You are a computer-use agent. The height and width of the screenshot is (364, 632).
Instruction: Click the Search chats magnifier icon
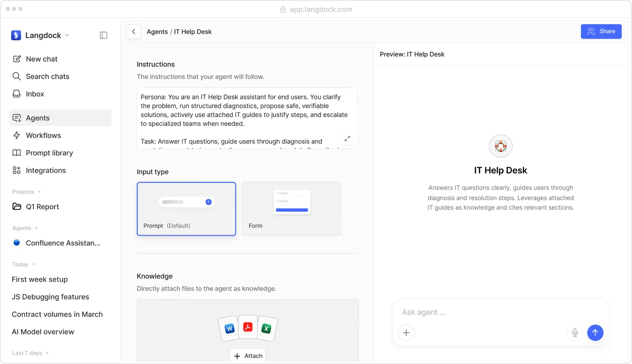point(17,76)
